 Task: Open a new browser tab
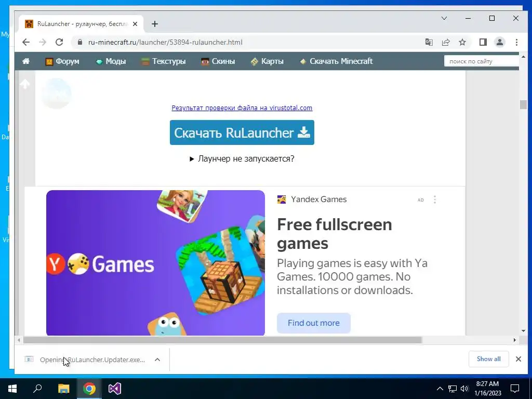155,24
